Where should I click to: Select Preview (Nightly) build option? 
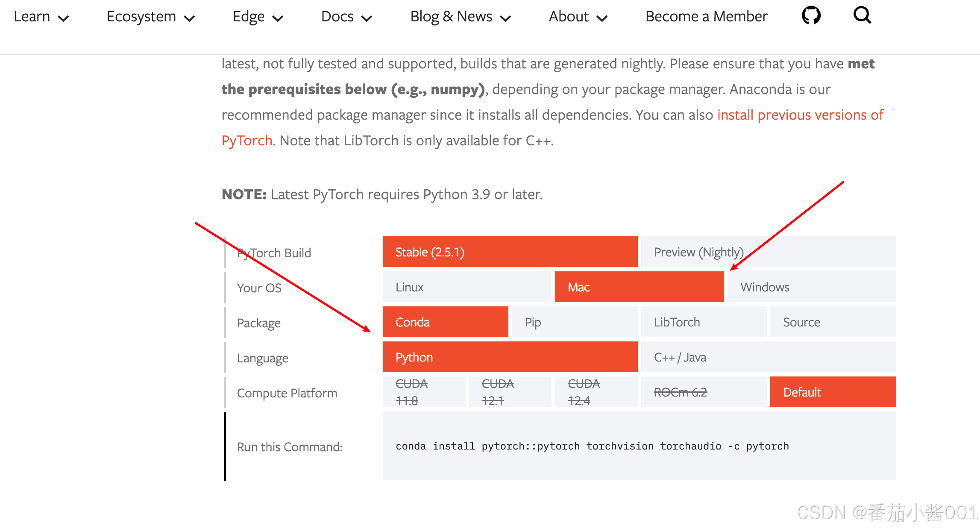pos(769,252)
